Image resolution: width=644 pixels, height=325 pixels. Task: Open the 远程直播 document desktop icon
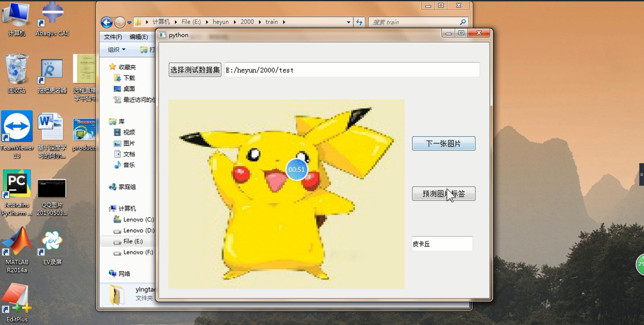[84, 77]
